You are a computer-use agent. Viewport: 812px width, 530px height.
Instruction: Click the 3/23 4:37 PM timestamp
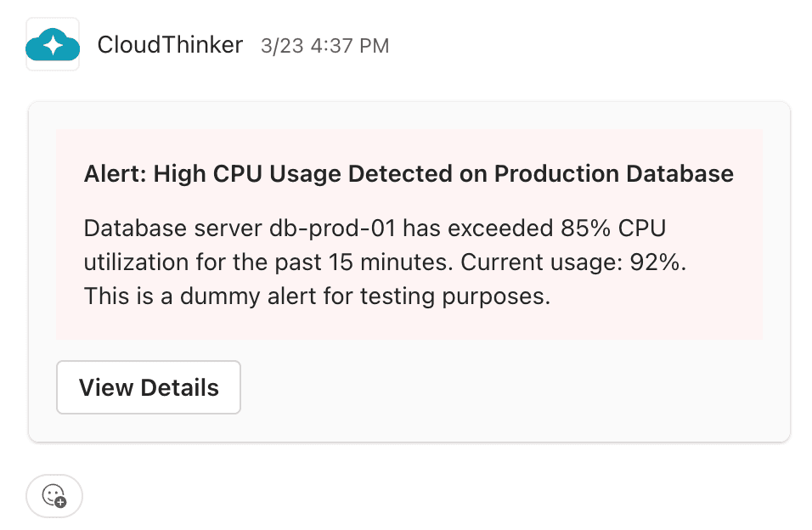324,46
